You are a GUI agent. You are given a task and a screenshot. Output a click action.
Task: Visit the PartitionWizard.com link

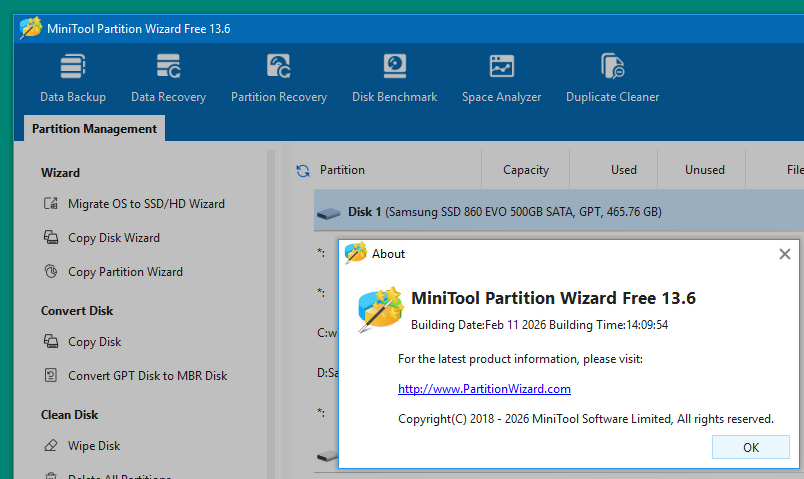click(484, 389)
